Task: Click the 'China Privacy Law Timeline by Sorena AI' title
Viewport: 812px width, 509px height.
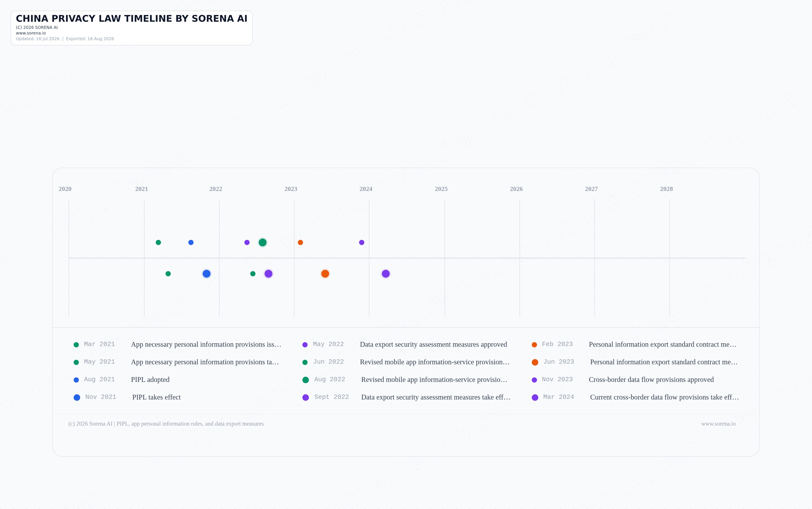Action: (132, 18)
